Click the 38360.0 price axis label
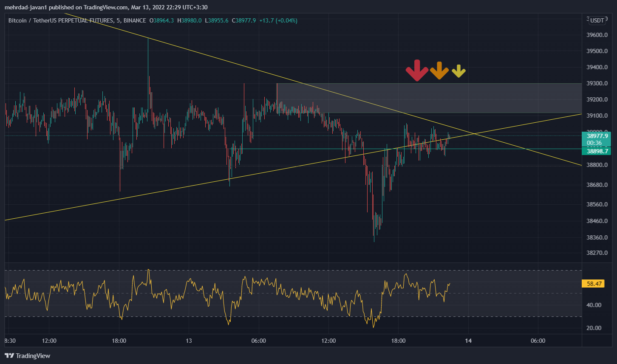617x364 pixels. tap(597, 237)
